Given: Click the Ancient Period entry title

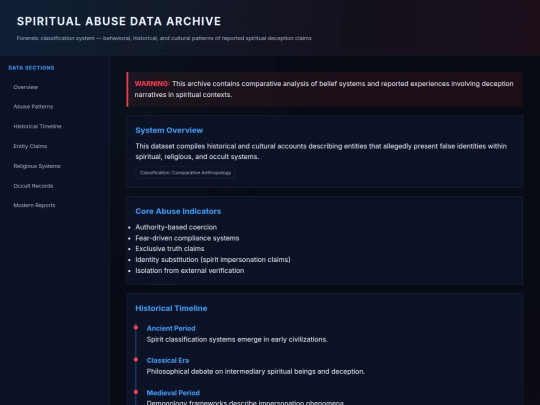Looking at the screenshot, I should tap(171, 329).
